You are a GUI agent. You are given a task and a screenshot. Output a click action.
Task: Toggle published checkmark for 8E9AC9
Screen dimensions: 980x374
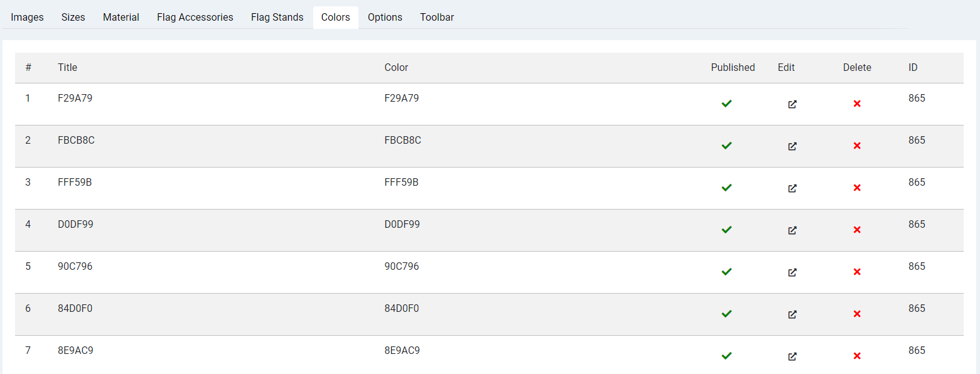(726, 356)
